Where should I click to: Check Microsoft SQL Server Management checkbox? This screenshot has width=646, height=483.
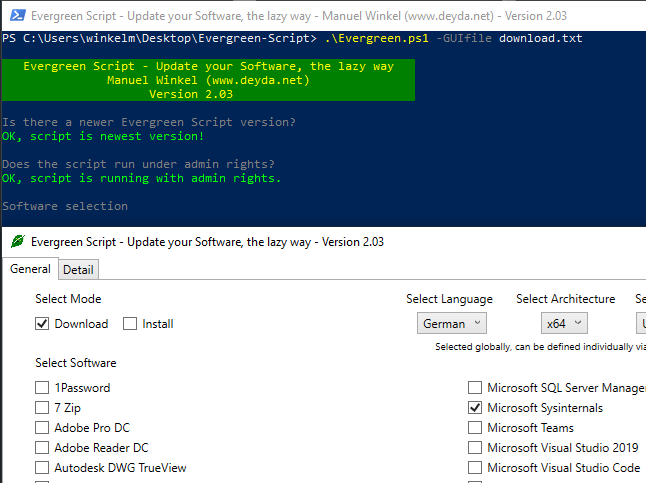pos(475,388)
